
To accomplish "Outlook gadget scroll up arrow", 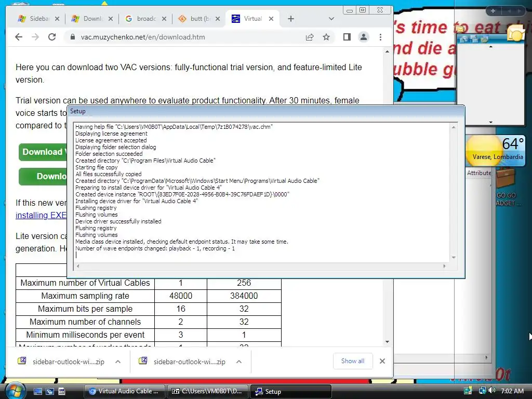I will (x=490, y=47).
